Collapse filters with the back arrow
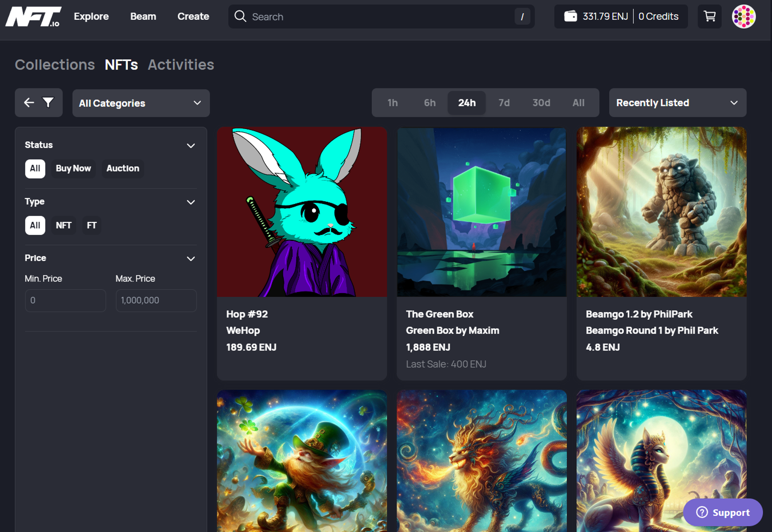Screen dimensions: 772x532 (x=29, y=102)
